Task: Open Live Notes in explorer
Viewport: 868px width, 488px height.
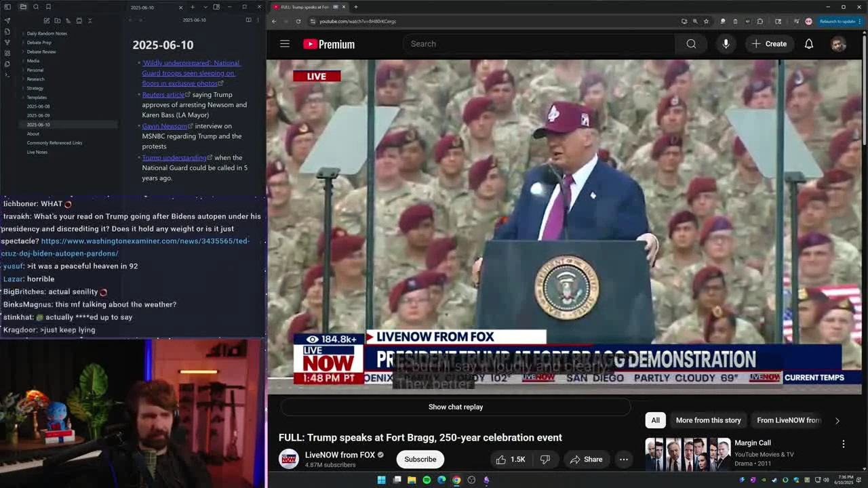Action: pos(37,152)
